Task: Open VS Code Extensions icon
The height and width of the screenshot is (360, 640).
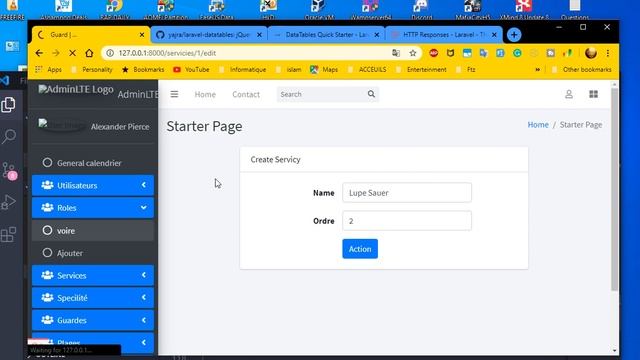Action: tap(9, 234)
